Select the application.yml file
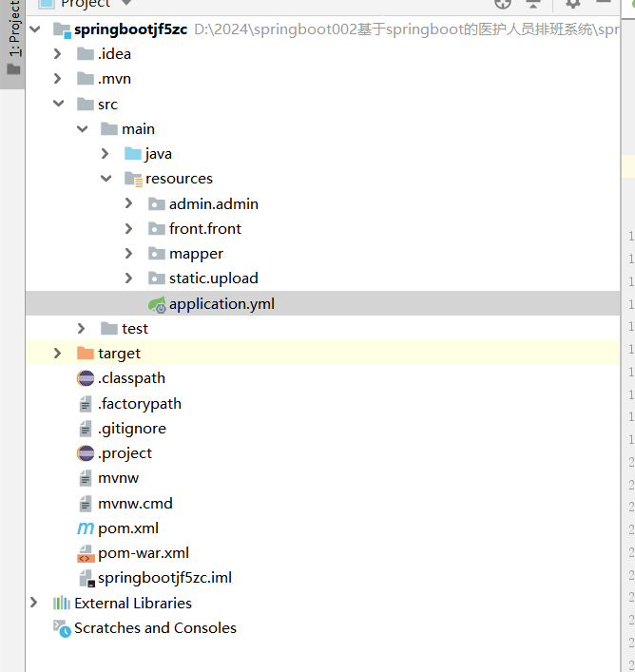This screenshot has width=635, height=672. coord(323,304)
